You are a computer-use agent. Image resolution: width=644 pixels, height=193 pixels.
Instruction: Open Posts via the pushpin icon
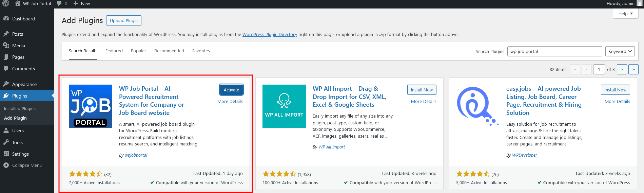click(6, 34)
